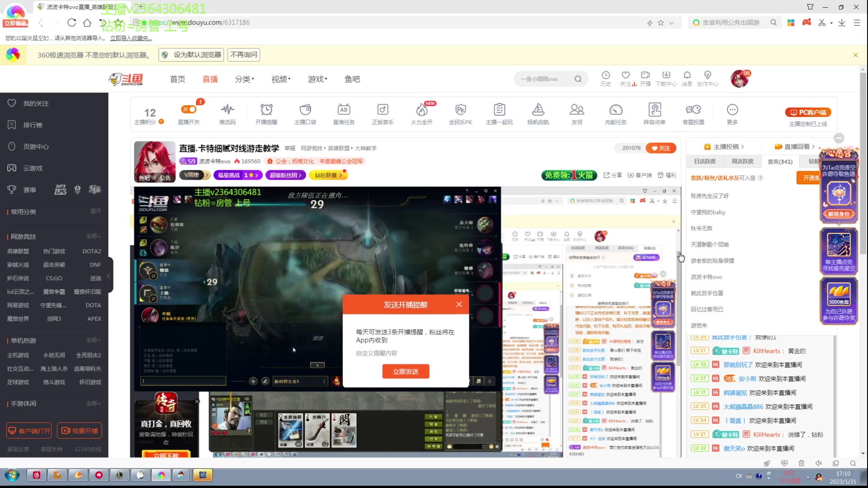Click the 自定义提醒内容 input field
Image resolution: width=868 pixels, height=488 pixels.
click(x=406, y=353)
